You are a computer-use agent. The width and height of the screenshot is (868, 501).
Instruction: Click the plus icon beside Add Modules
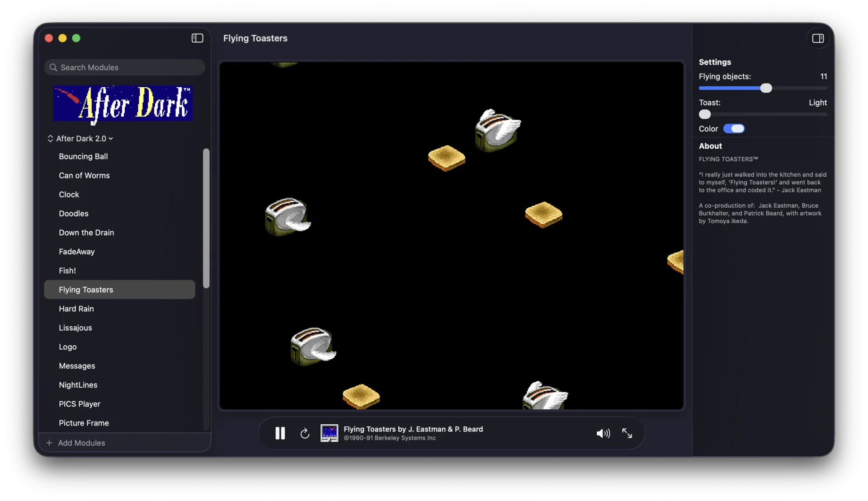click(49, 443)
